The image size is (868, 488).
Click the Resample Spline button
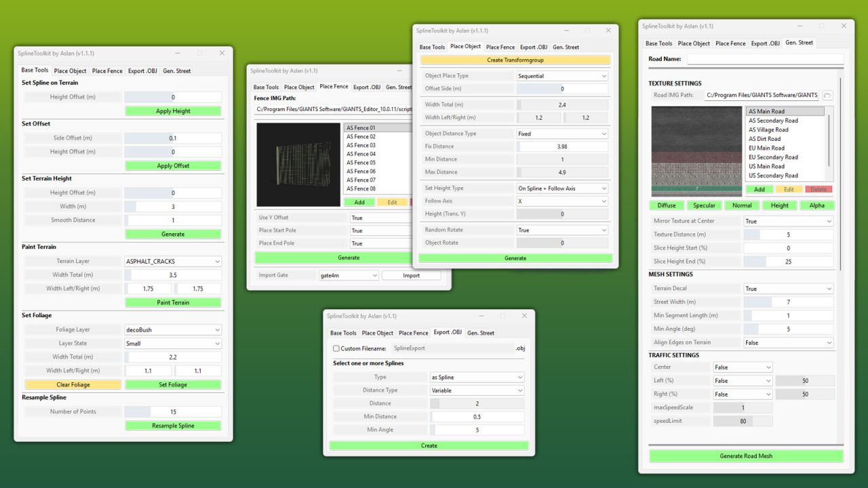(x=173, y=425)
